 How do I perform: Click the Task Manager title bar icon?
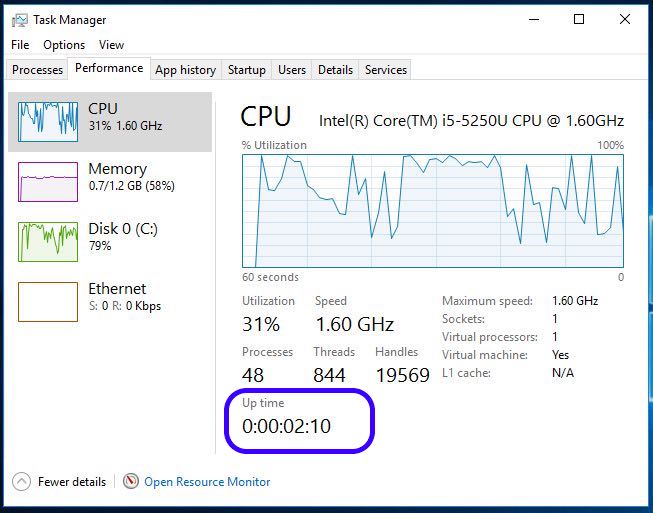click(20, 19)
